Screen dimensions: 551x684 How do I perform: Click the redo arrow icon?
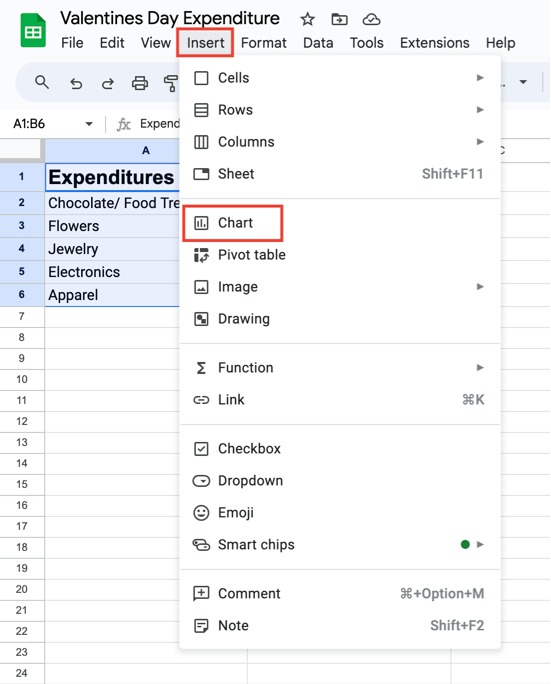click(x=108, y=83)
